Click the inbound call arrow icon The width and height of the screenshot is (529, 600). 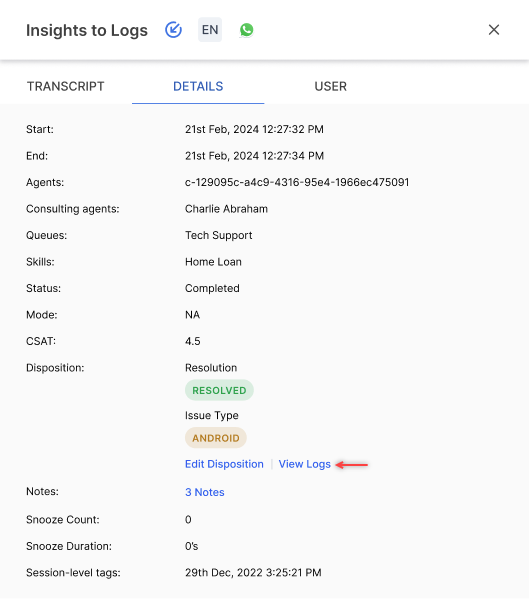pos(173,30)
